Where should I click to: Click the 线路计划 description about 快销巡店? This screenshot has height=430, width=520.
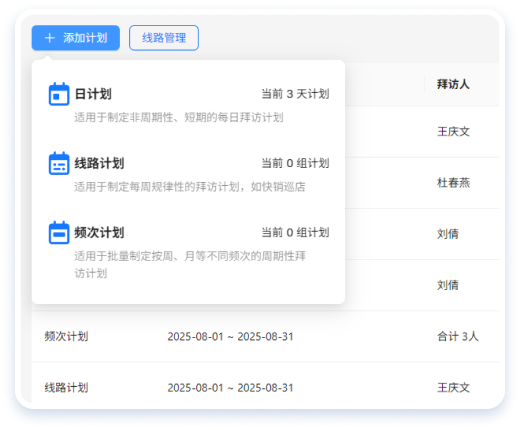(190, 187)
